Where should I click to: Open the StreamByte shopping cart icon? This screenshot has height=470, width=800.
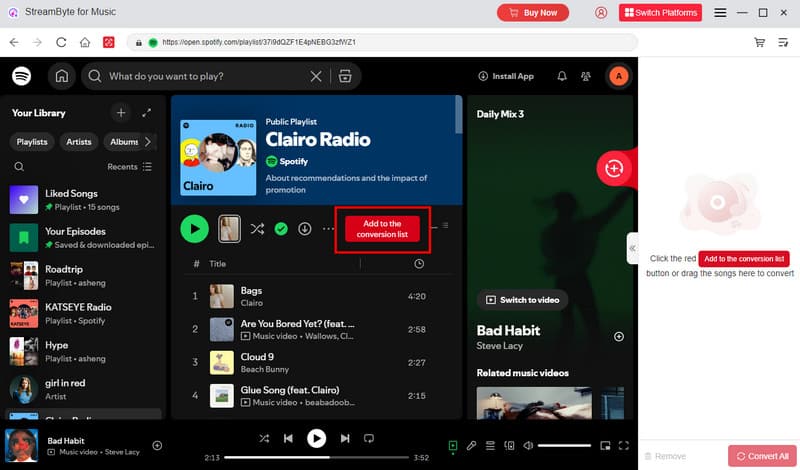(760, 43)
